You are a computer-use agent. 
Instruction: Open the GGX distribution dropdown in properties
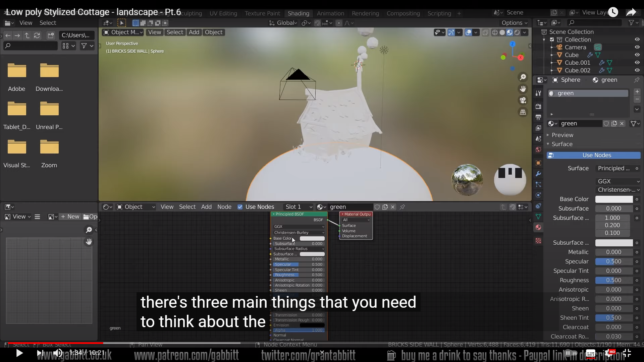click(x=618, y=181)
